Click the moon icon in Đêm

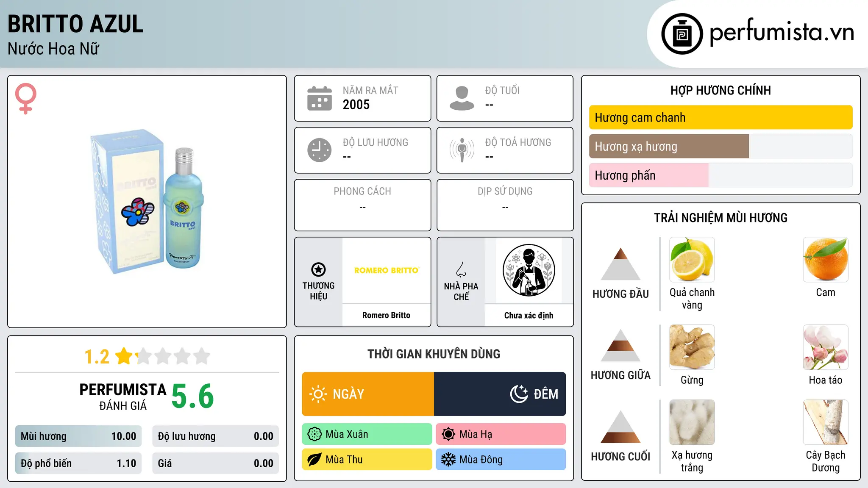[x=519, y=394]
